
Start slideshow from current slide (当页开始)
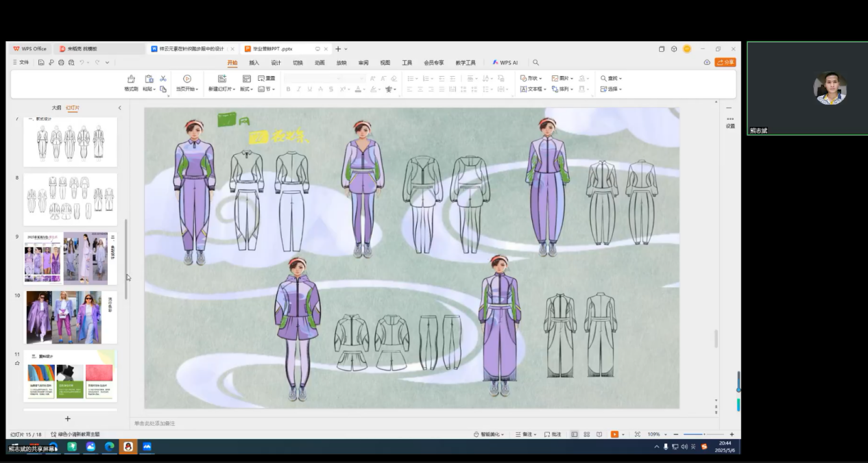(x=187, y=79)
